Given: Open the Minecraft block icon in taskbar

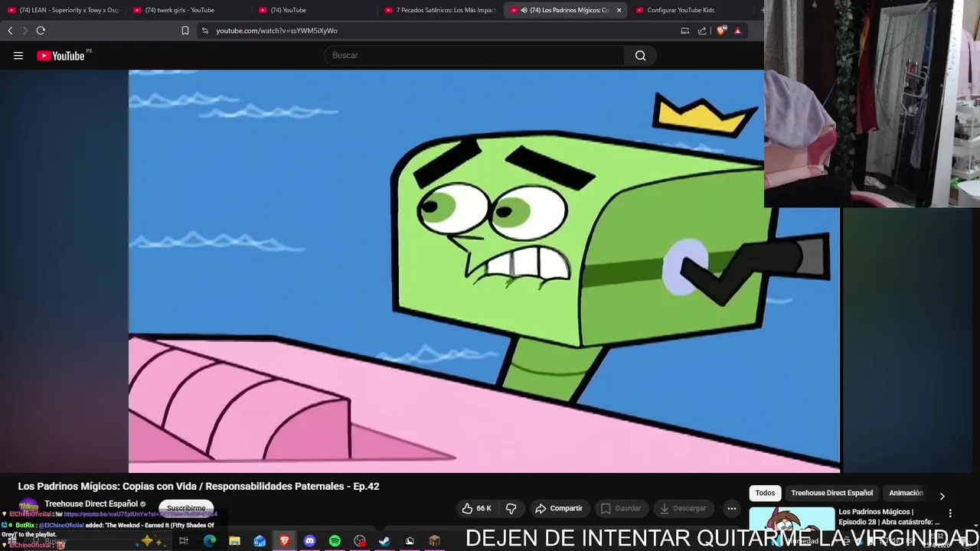Looking at the screenshot, I should [435, 541].
